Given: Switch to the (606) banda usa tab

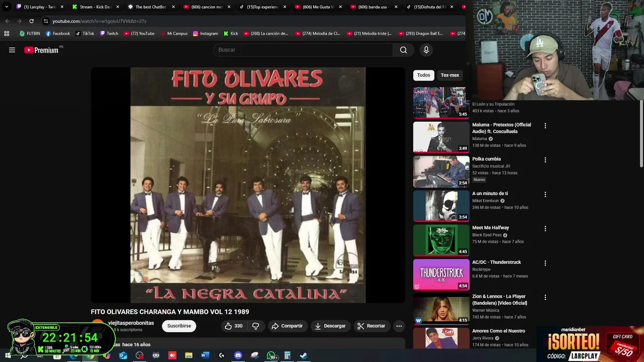Looking at the screenshot, I should click(x=374, y=7).
